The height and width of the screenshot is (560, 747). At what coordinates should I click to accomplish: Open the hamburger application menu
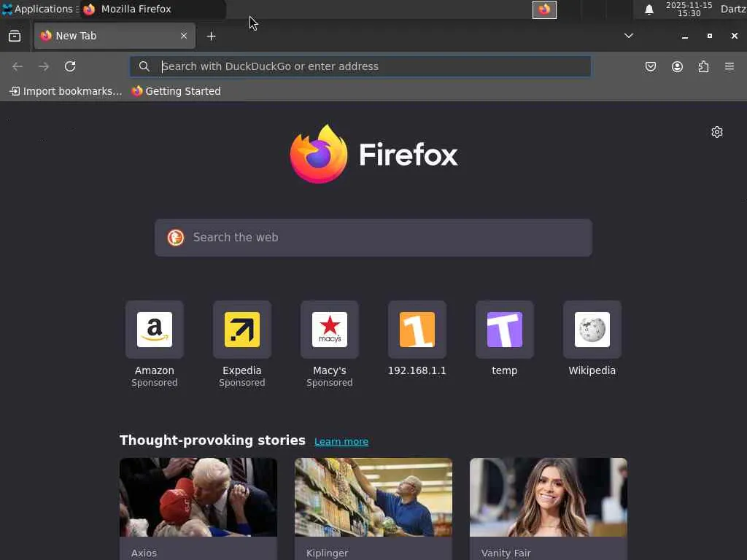[729, 66]
